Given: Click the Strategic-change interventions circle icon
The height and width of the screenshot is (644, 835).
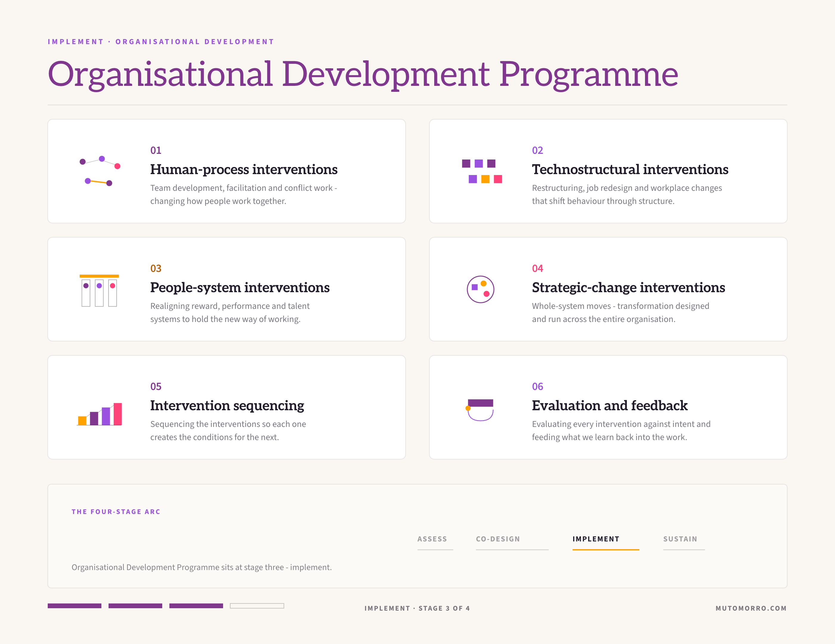Looking at the screenshot, I should pos(480,289).
